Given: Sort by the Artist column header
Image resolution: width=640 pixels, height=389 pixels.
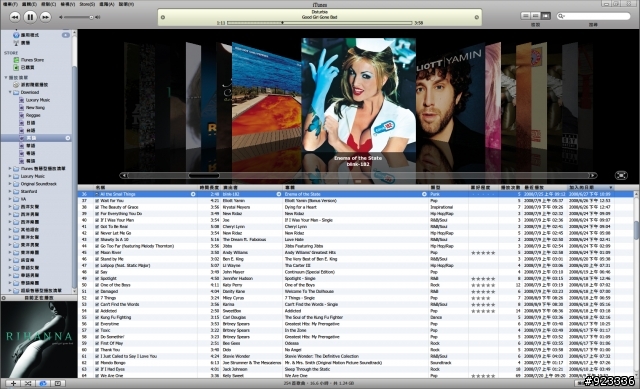Looking at the screenshot, I should [252, 188].
